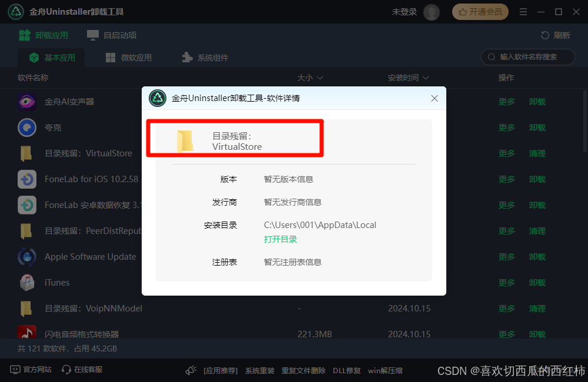Click the FoneLab for iOS icon
This screenshot has width=588, height=382.
pyautogui.click(x=27, y=179)
